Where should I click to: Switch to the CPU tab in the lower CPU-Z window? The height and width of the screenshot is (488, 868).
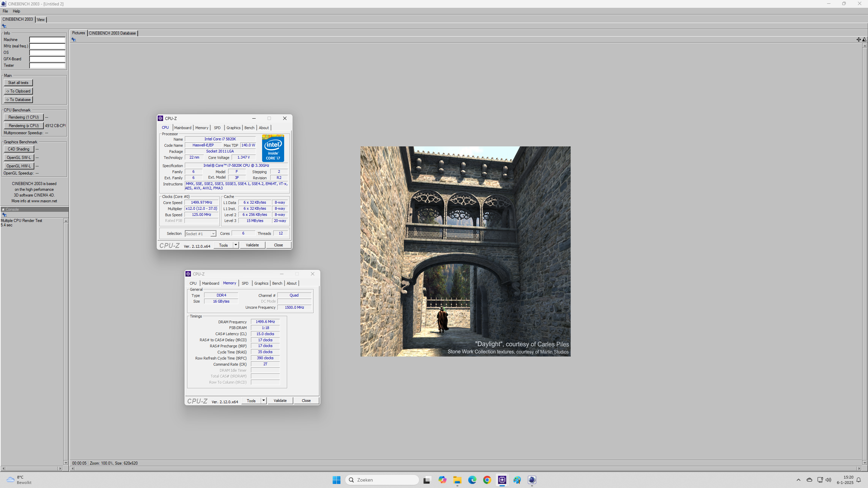click(x=193, y=283)
